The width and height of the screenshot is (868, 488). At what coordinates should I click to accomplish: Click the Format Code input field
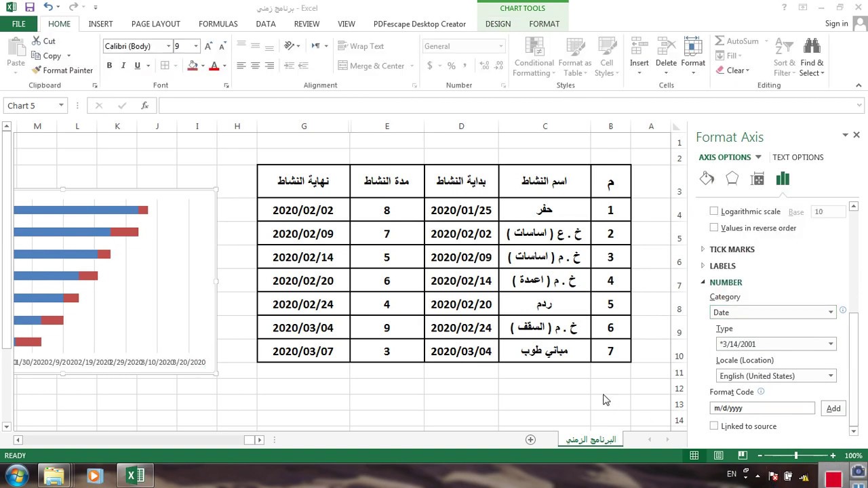click(762, 408)
